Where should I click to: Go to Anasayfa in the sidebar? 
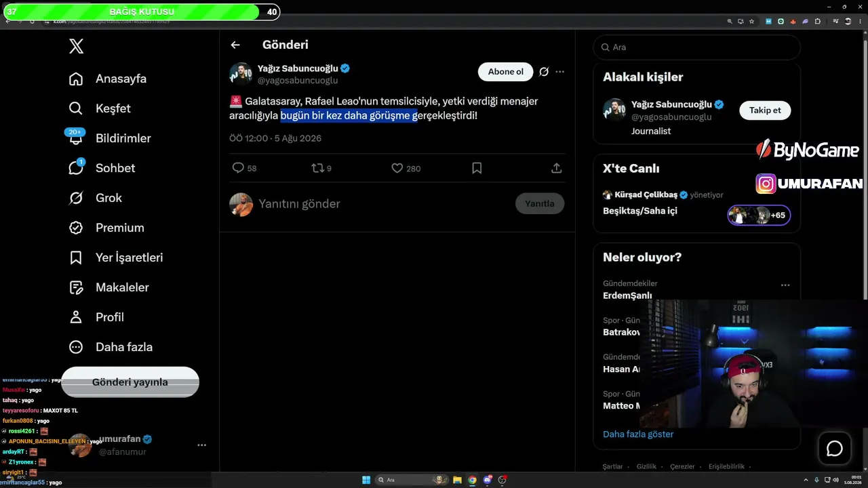tap(108, 79)
